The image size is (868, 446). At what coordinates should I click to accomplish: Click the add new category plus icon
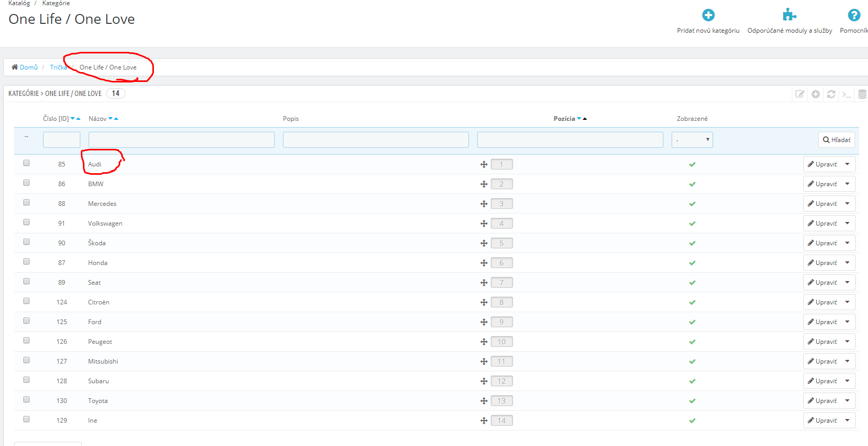click(708, 15)
